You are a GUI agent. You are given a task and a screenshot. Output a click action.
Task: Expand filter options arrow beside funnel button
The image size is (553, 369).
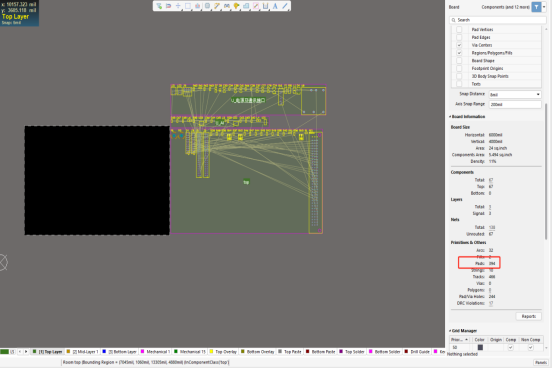(x=544, y=7)
